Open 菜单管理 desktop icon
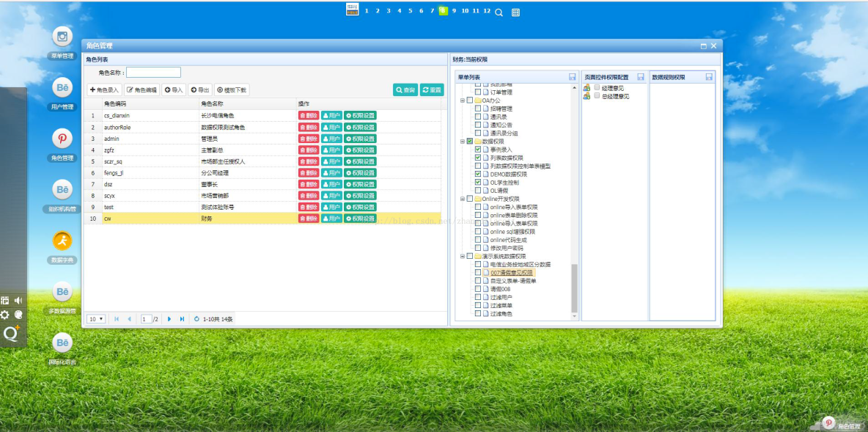The width and height of the screenshot is (868, 432). point(62,37)
